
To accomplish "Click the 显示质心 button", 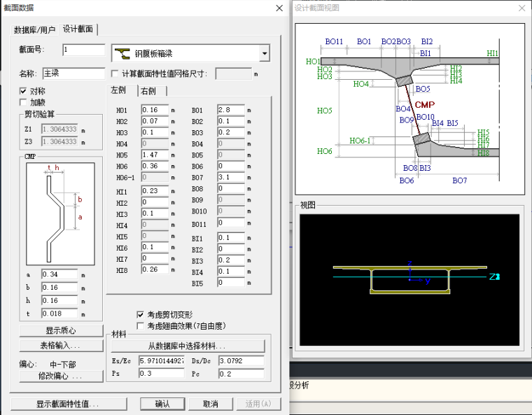I will click(x=61, y=331).
